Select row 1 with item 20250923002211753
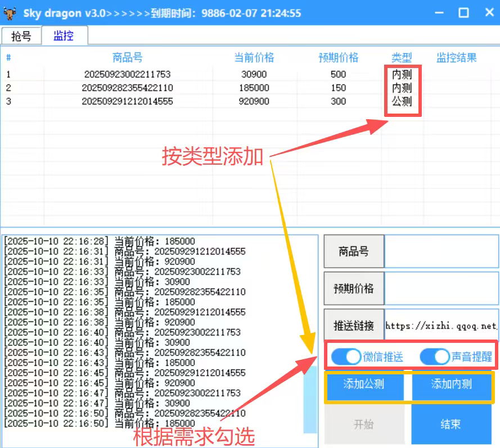The height and width of the screenshot is (448, 500). (127, 74)
